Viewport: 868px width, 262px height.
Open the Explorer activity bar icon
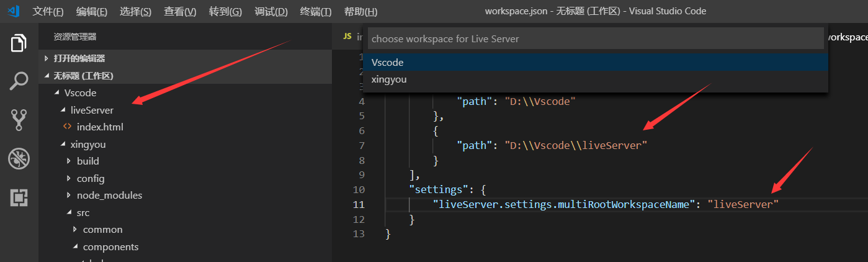pos(19,43)
